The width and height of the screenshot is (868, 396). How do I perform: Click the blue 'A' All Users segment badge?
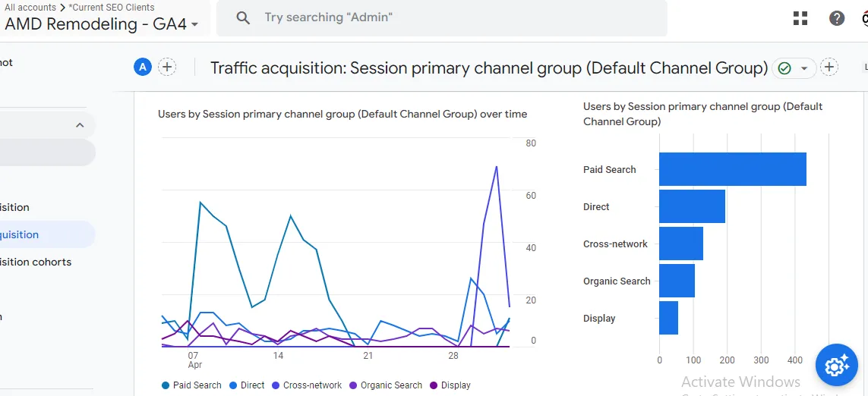[143, 68]
